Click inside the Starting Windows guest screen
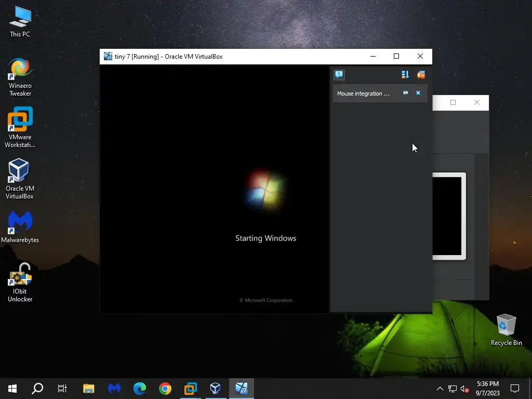 (x=215, y=189)
